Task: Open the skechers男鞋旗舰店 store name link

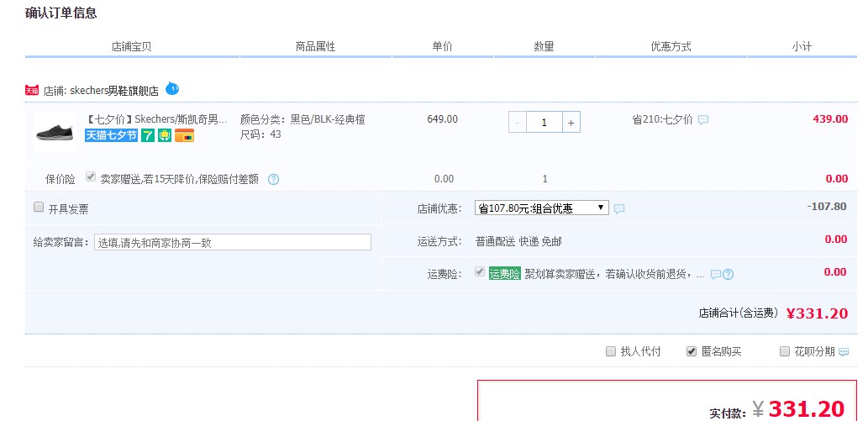Action: pyautogui.click(x=114, y=91)
